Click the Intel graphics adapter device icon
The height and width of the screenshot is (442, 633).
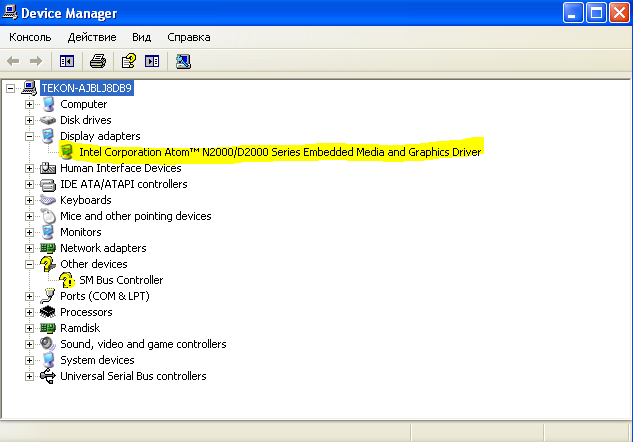click(x=67, y=152)
